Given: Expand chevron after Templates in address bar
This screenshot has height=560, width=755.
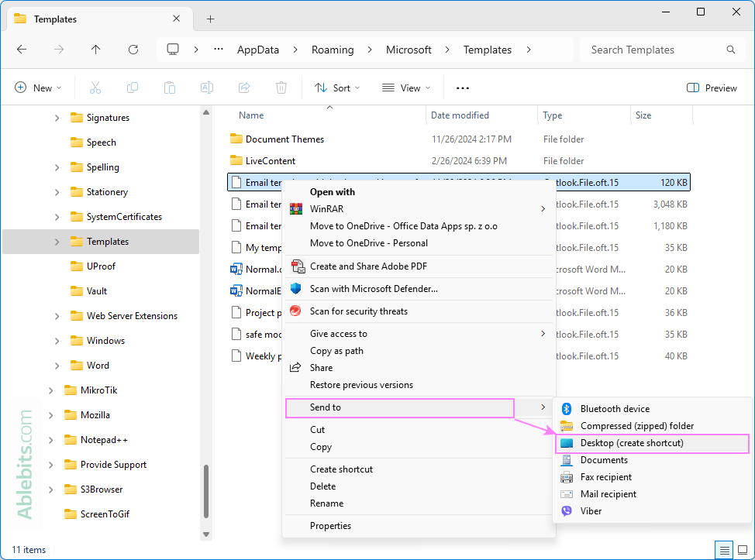Looking at the screenshot, I should [529, 50].
